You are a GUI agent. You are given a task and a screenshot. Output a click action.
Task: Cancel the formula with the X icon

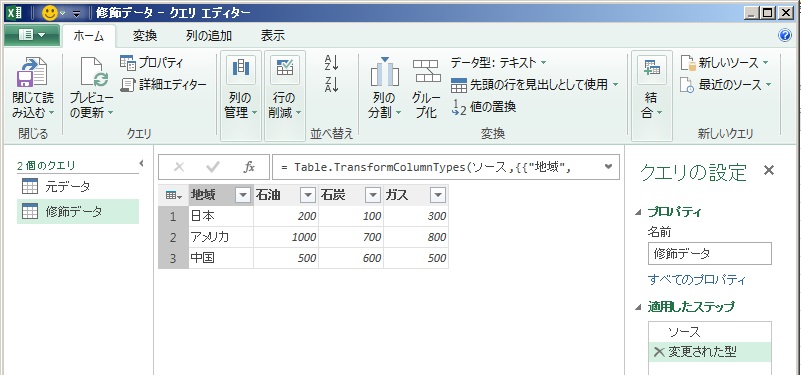pos(179,167)
